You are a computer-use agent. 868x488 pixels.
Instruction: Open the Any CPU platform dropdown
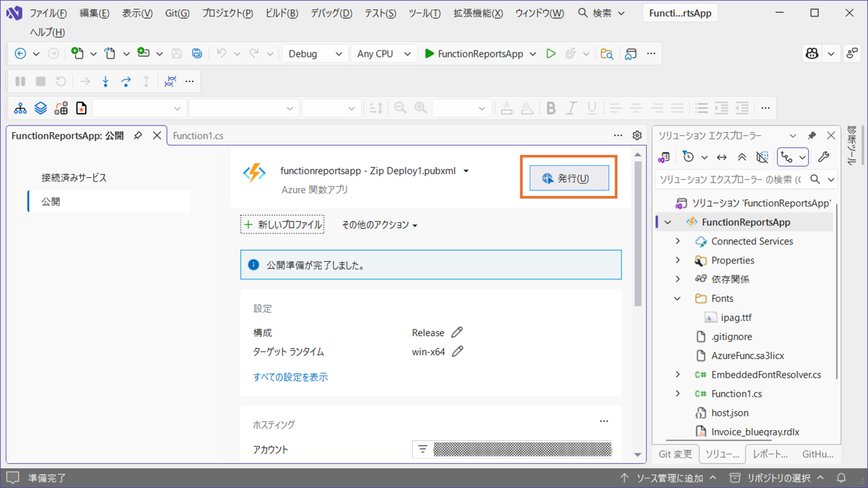(x=383, y=53)
